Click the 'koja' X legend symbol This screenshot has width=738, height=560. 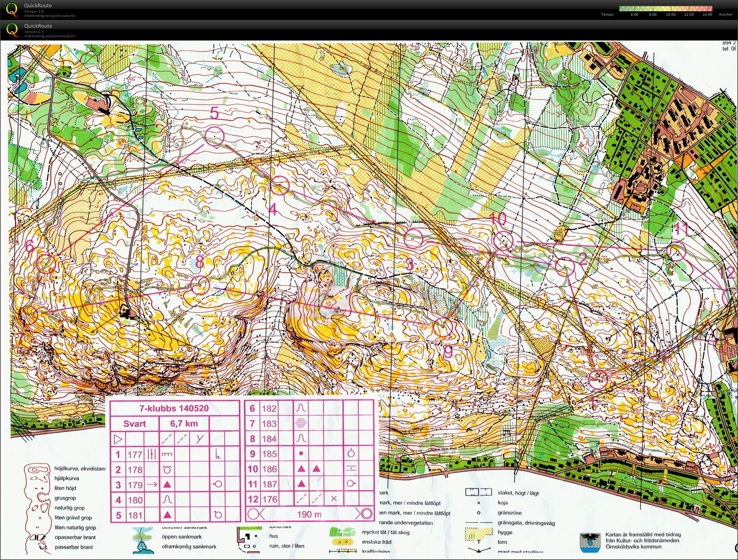pos(479,503)
